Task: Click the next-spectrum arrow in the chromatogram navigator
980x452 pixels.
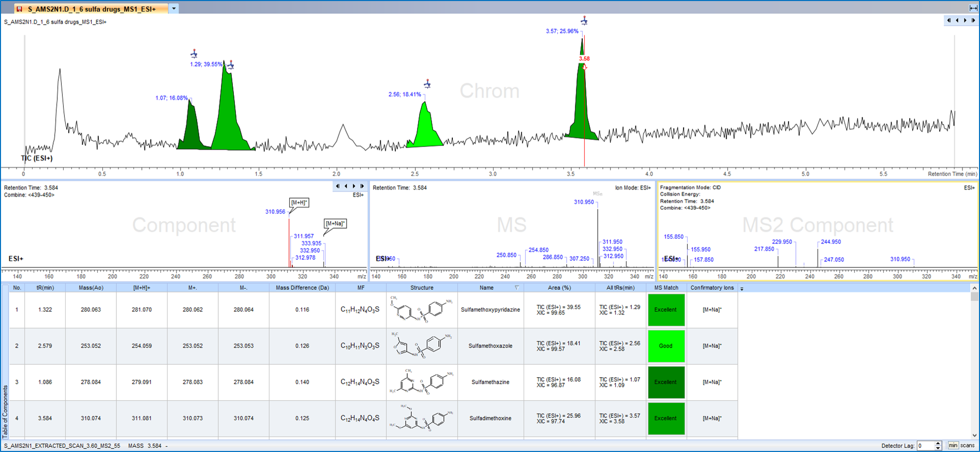Action: point(964,21)
